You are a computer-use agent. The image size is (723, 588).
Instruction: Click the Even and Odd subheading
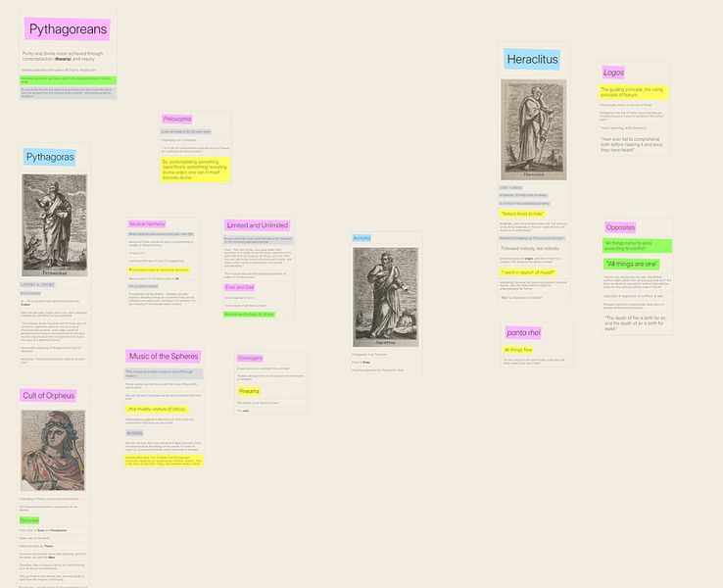(x=239, y=287)
